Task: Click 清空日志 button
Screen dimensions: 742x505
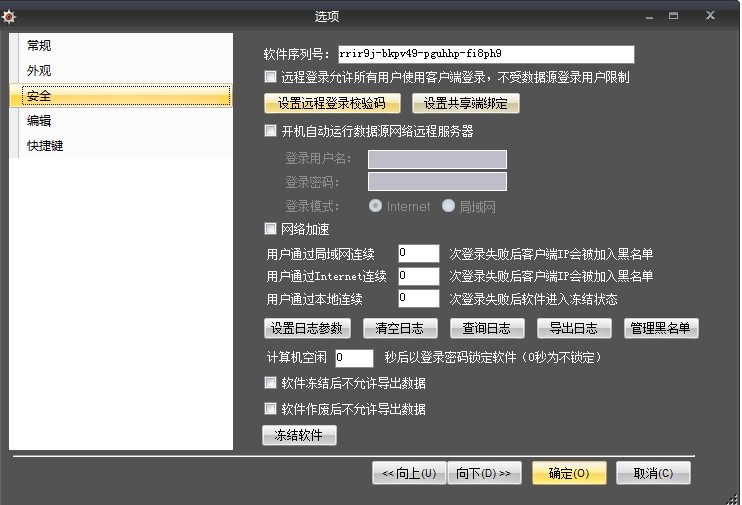Action: (400, 328)
